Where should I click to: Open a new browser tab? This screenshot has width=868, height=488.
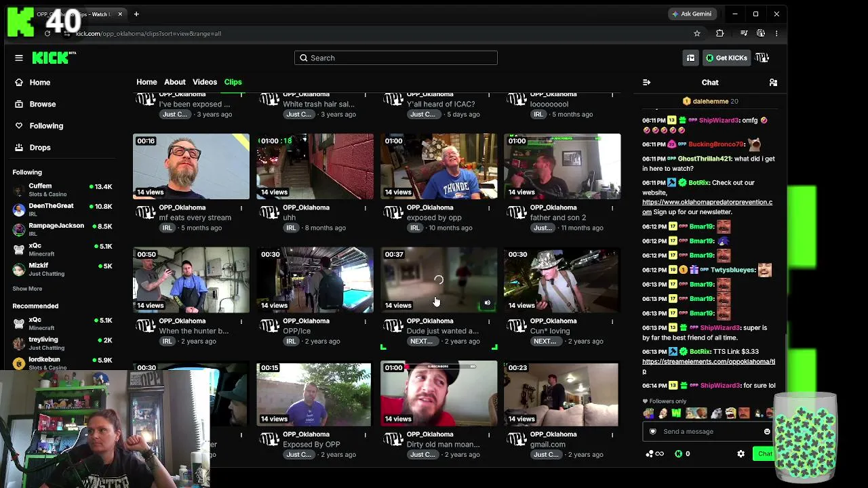tap(136, 14)
